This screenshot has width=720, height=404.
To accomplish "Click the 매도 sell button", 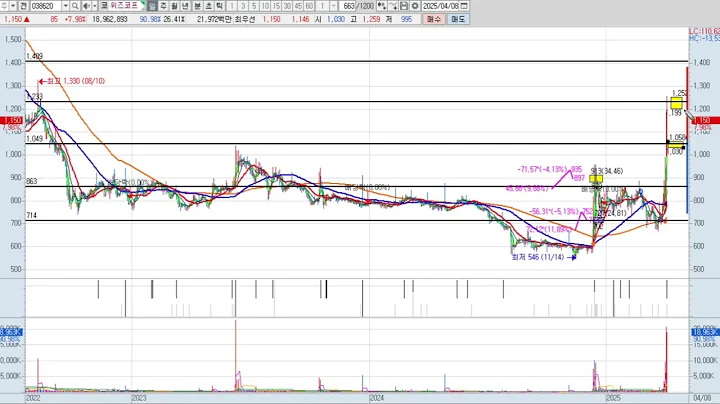I will click(x=458, y=19).
